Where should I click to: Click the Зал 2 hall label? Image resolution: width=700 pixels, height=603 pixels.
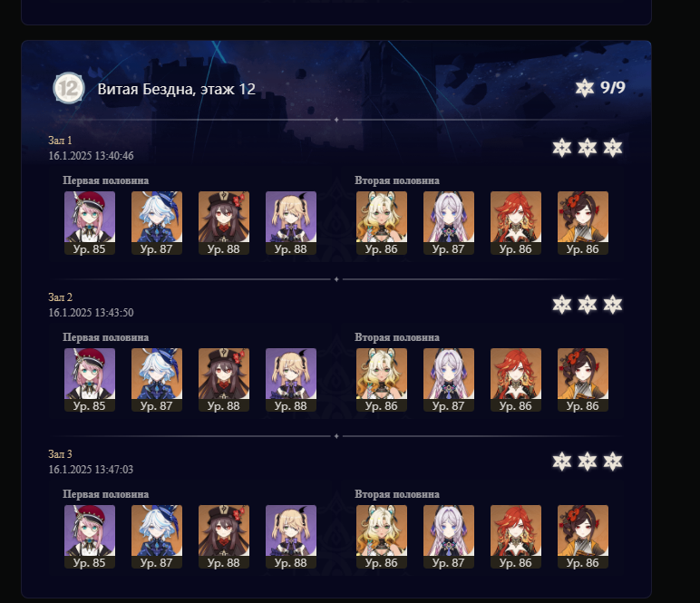60,297
